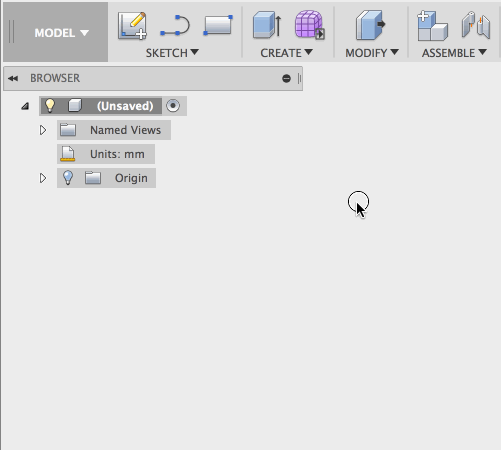Click the Origin folder icon
Viewport: 501px width, 450px height.
coord(93,178)
